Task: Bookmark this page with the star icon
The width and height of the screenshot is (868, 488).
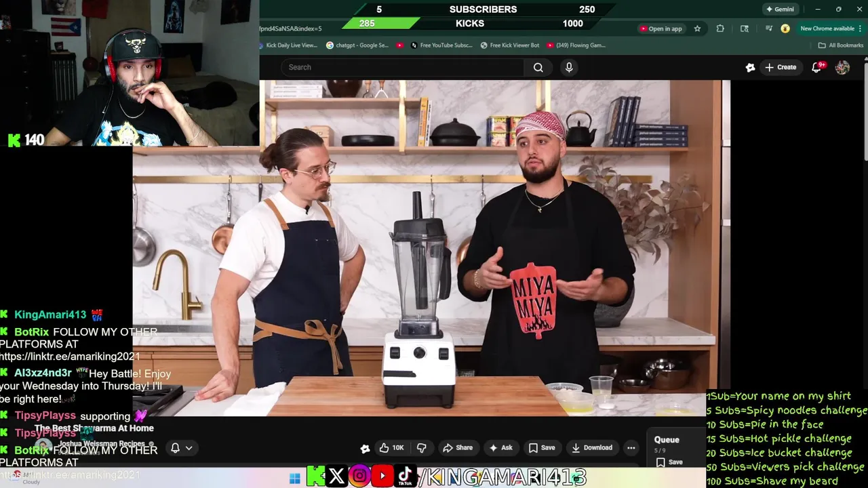Action: 697,28
